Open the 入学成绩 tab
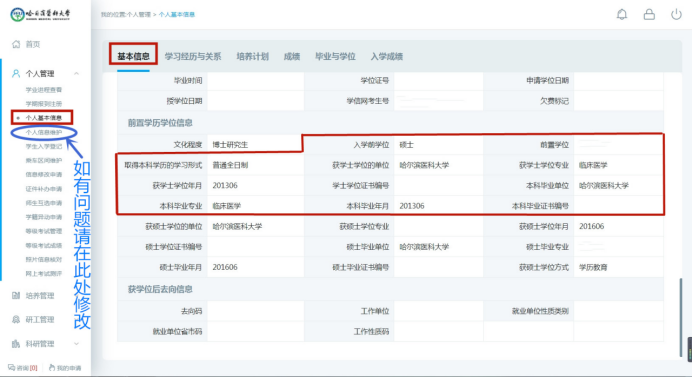 [387, 56]
